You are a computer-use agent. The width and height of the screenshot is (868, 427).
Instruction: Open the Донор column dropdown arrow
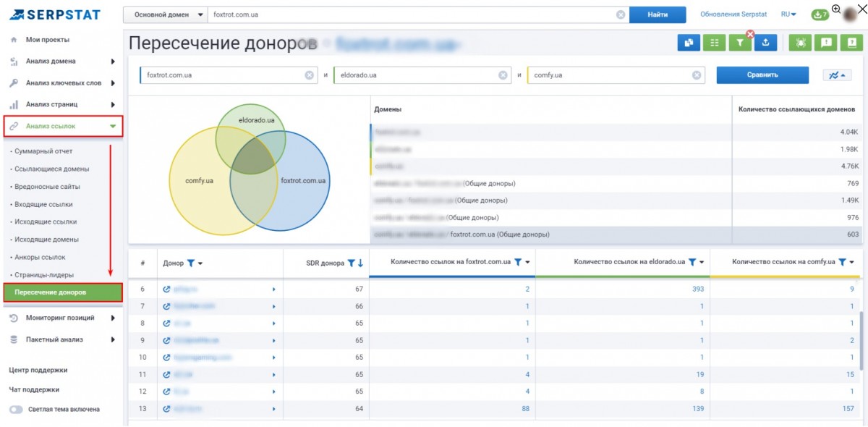[200, 263]
